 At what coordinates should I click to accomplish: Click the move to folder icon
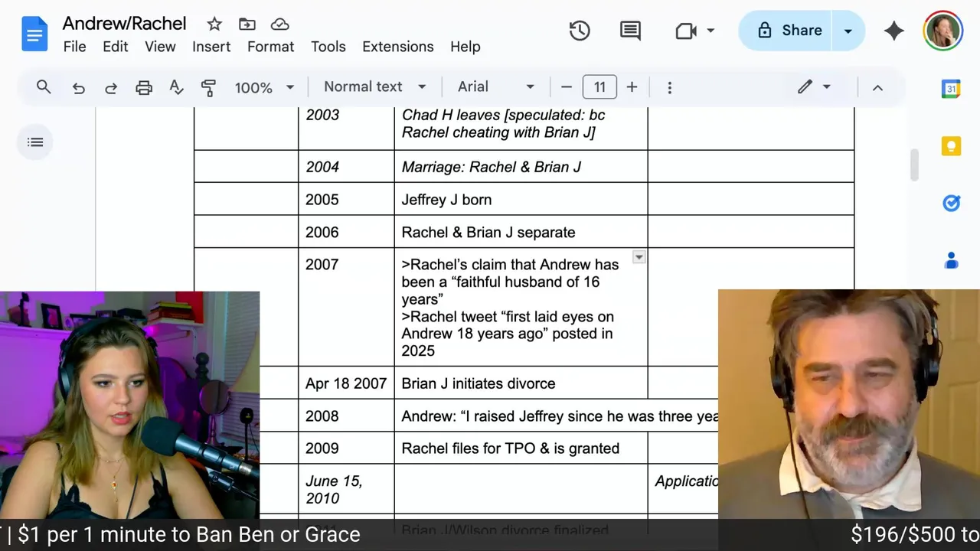(247, 24)
